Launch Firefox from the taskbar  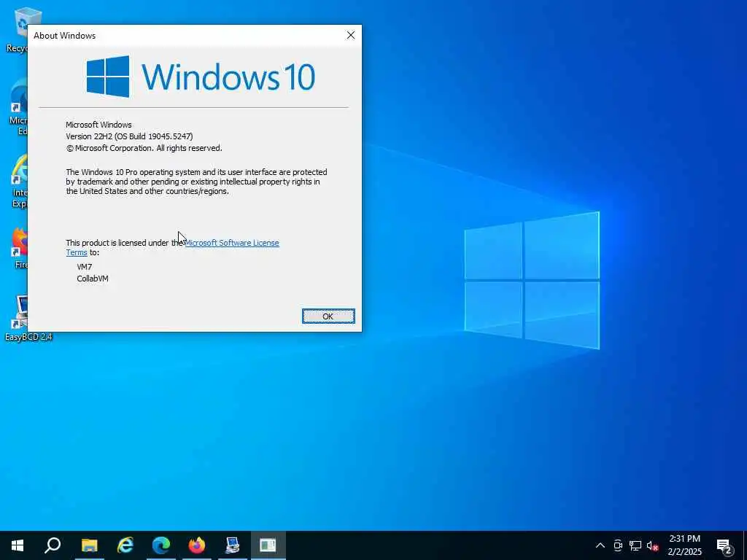pos(197,545)
